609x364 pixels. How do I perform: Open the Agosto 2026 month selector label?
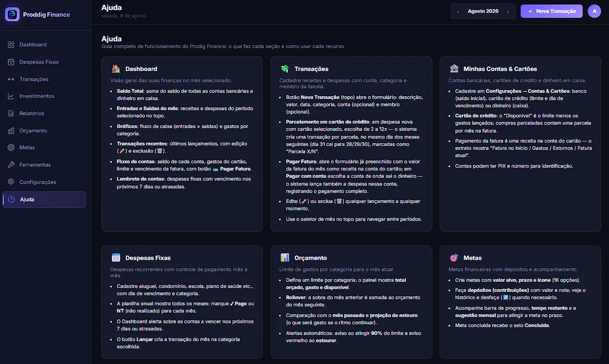483,11
